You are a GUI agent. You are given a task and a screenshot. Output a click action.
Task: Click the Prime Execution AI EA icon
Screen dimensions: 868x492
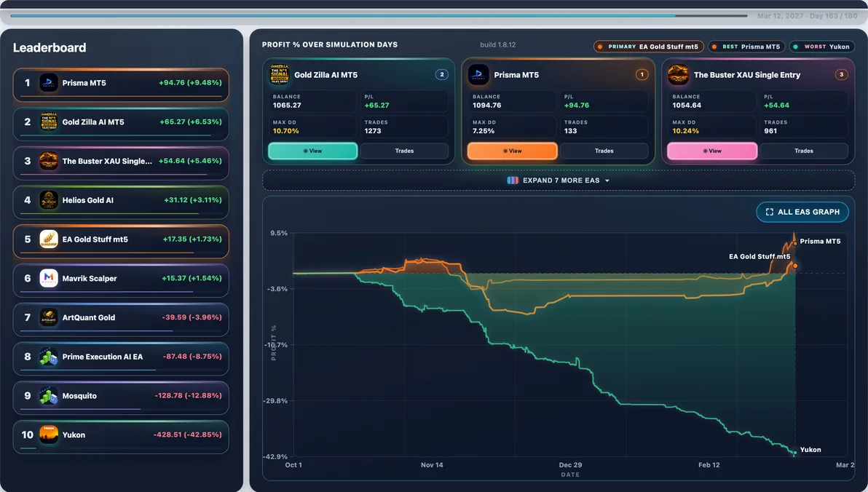49,357
